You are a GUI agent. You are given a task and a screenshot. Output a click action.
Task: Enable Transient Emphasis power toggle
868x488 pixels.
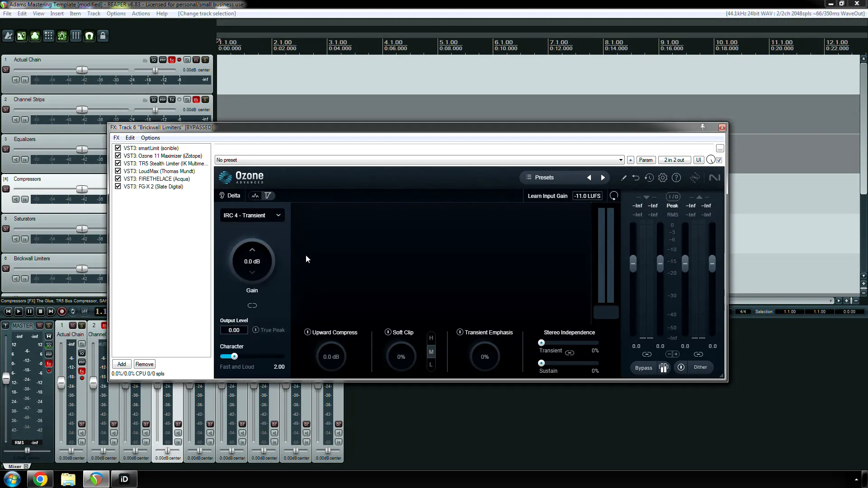coord(460,332)
